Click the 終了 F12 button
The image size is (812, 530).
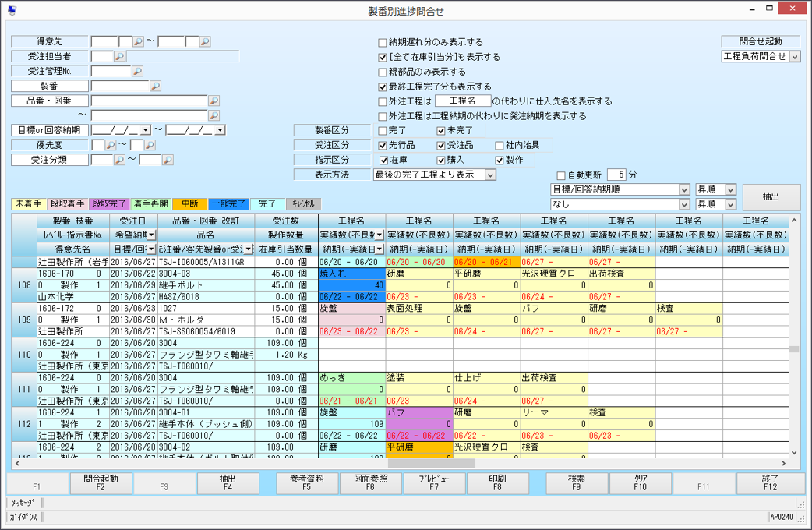tap(770, 482)
